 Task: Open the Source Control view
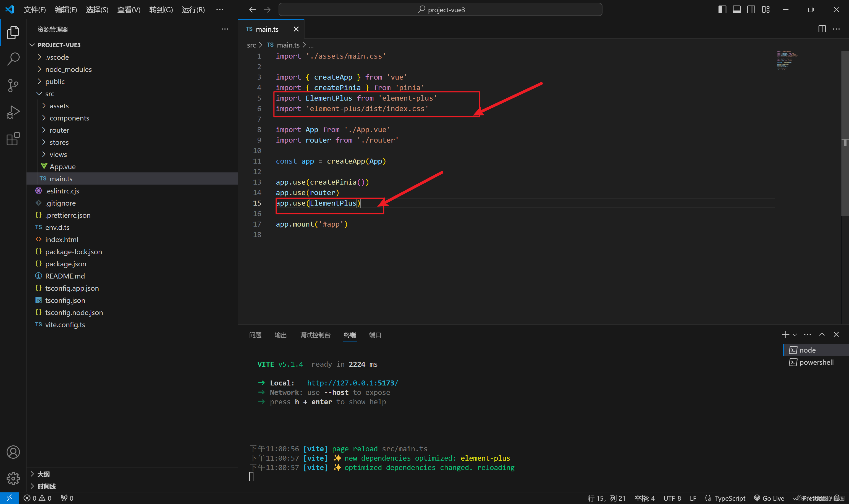[13, 86]
